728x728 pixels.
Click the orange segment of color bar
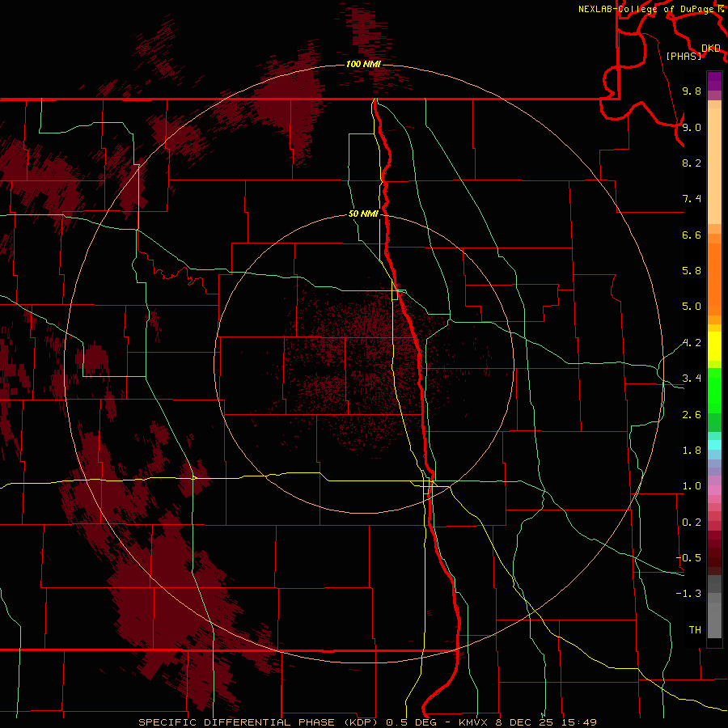[x=714, y=278]
